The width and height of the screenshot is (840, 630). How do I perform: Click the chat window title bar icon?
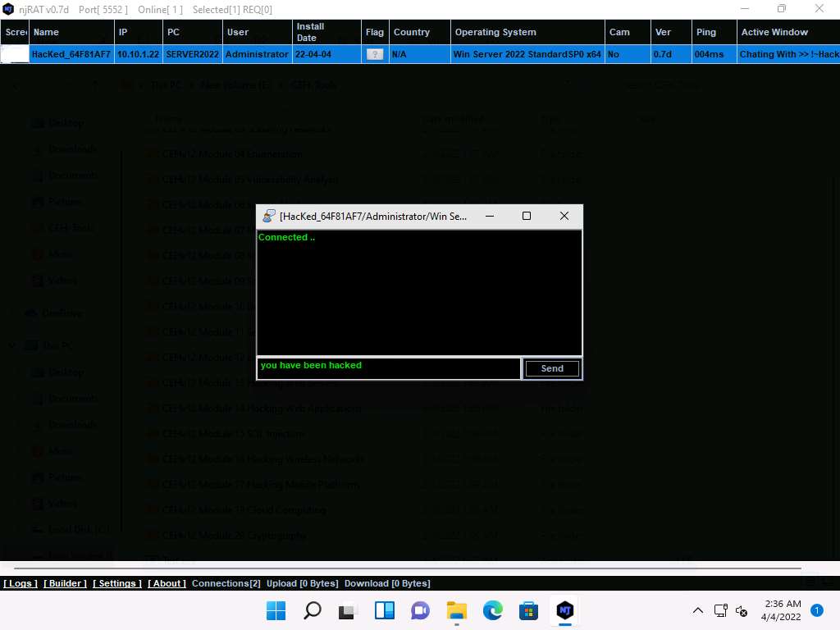269,217
